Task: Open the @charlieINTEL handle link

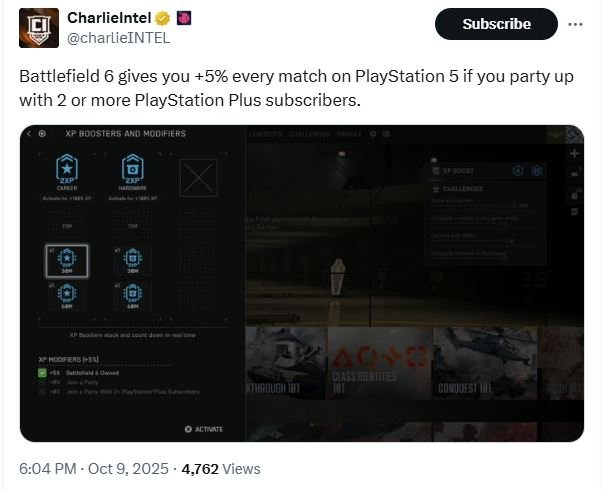Action: click(118, 39)
